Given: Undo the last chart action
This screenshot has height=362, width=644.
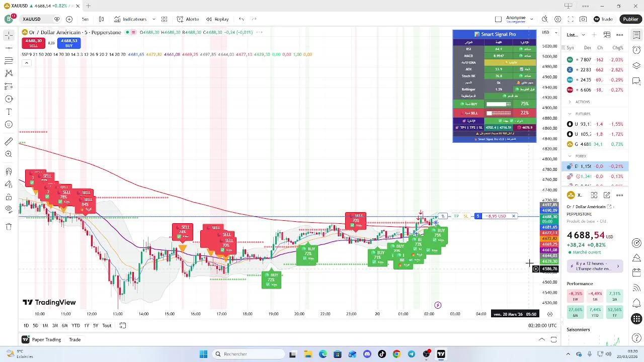Looking at the screenshot, I should pyautogui.click(x=242, y=19).
